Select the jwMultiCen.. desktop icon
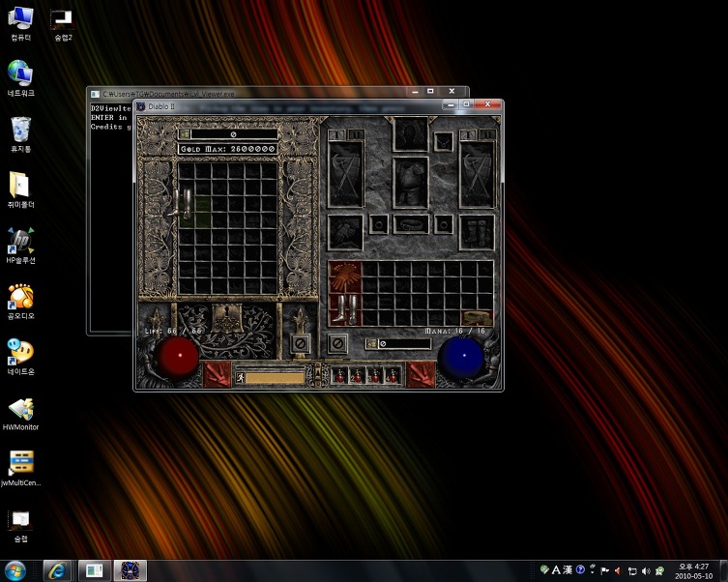 (x=20, y=468)
